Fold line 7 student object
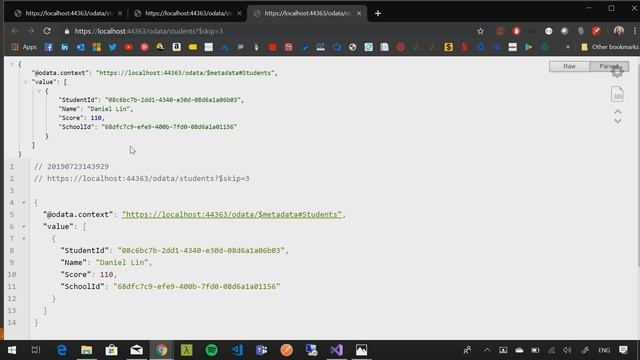The height and width of the screenshot is (360, 640). pyautogui.click(x=24, y=238)
